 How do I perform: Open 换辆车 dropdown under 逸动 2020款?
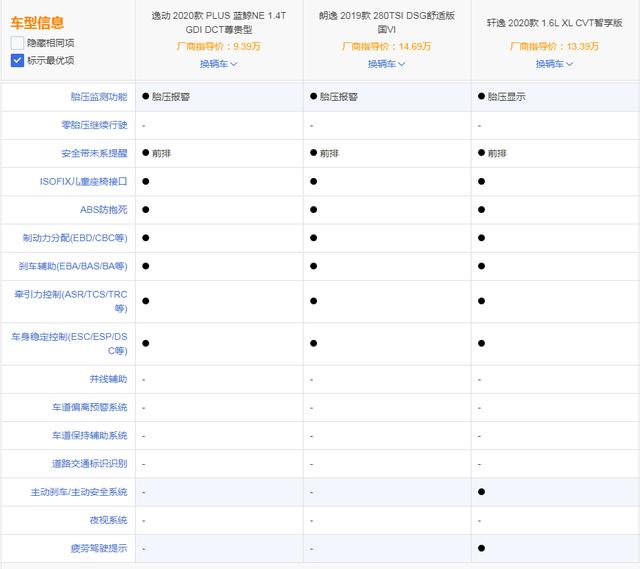coord(218,64)
